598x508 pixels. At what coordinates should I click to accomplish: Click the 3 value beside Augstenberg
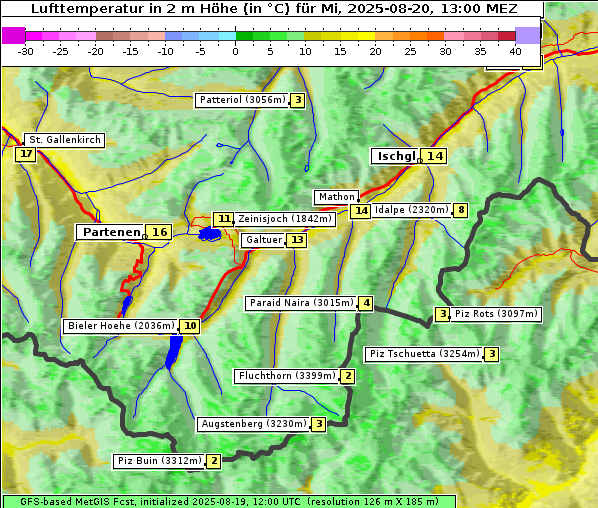319,424
